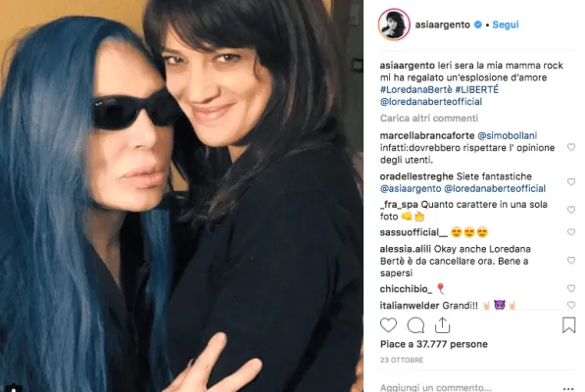Click the blue verified badge next to asiaargento
This screenshot has height=392, width=585.
pyautogui.click(x=478, y=24)
